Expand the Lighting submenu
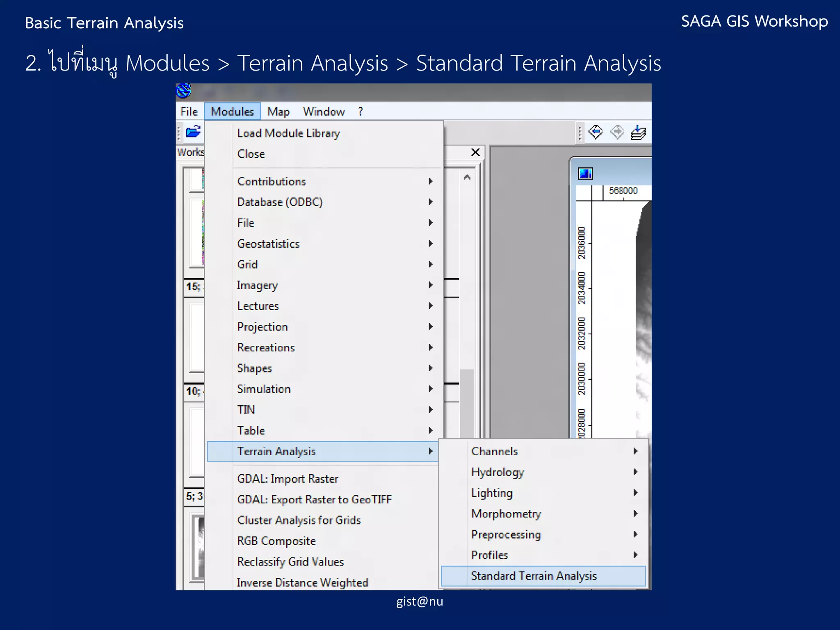Image resolution: width=840 pixels, height=630 pixels. (543, 493)
